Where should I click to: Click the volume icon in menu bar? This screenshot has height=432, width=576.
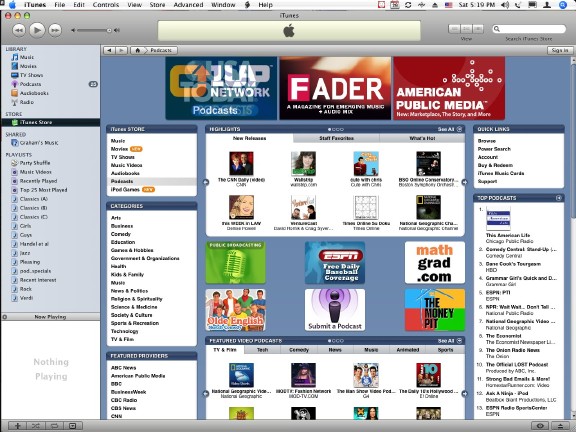(x=505, y=5)
